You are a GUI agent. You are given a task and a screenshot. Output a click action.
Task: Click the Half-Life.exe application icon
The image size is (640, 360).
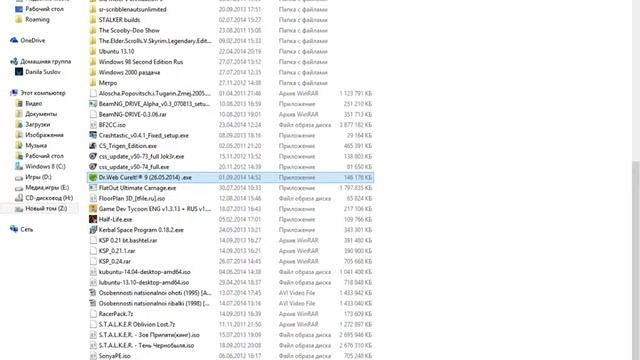(93, 219)
